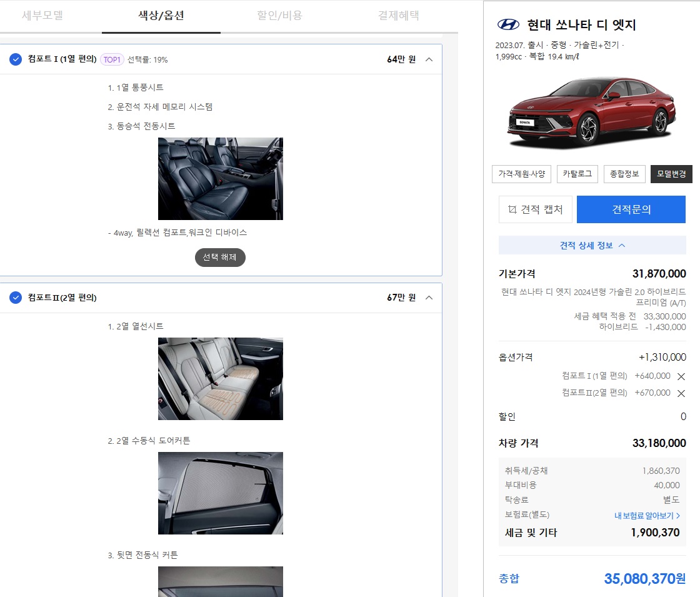Select the 운전석 자세 메모리 시스템 text
The image size is (700, 597).
pyautogui.click(x=164, y=107)
